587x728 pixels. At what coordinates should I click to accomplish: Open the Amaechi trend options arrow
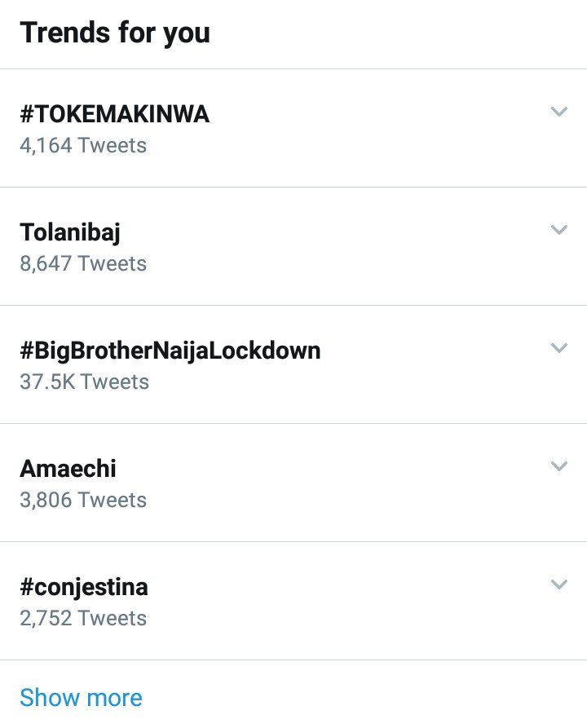[x=558, y=466]
